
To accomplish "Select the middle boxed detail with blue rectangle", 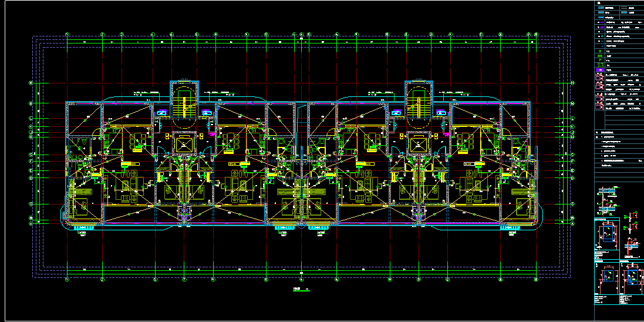I will pos(608,233).
